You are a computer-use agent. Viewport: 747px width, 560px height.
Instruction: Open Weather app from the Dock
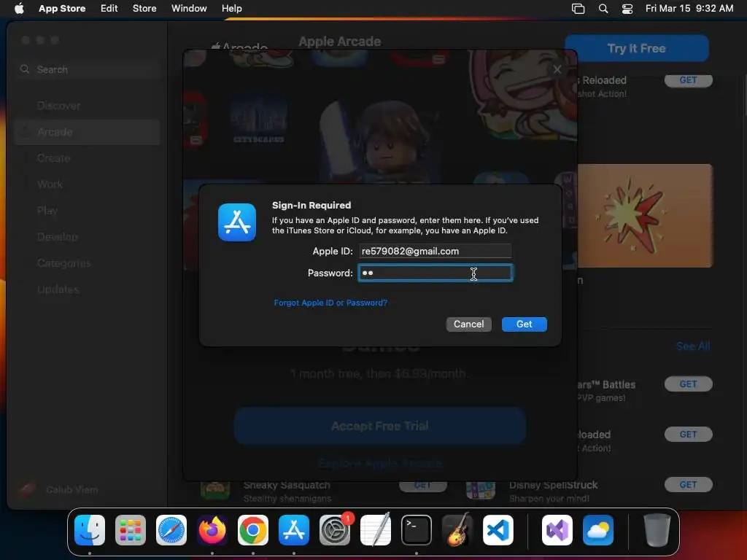(598, 530)
